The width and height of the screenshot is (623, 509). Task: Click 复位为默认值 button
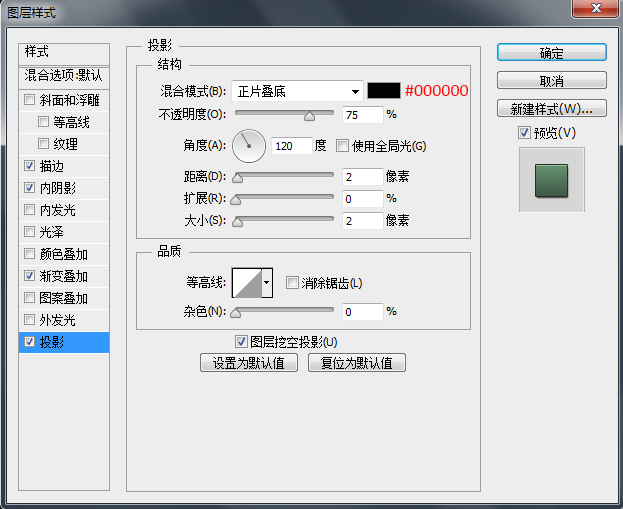coord(357,363)
